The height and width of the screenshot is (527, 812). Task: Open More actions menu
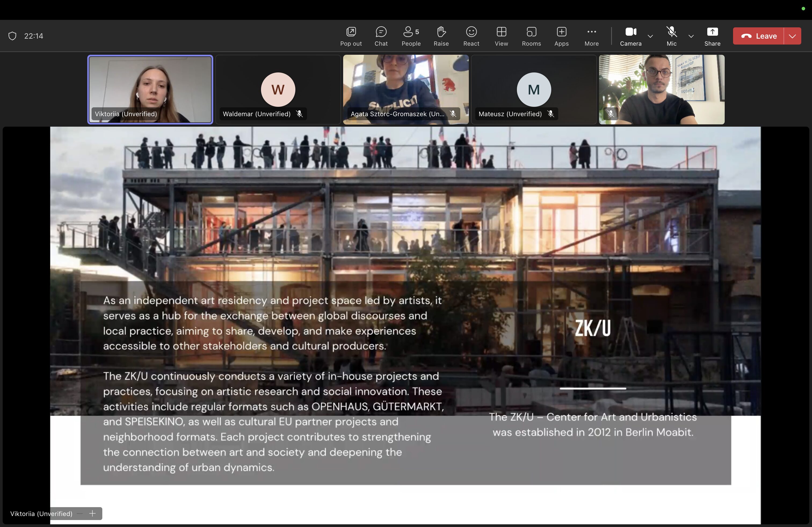591,36
